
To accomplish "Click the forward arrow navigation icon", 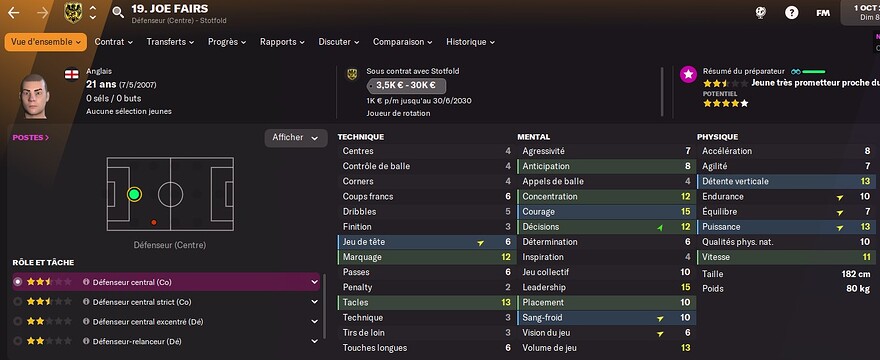I will 43,13.
